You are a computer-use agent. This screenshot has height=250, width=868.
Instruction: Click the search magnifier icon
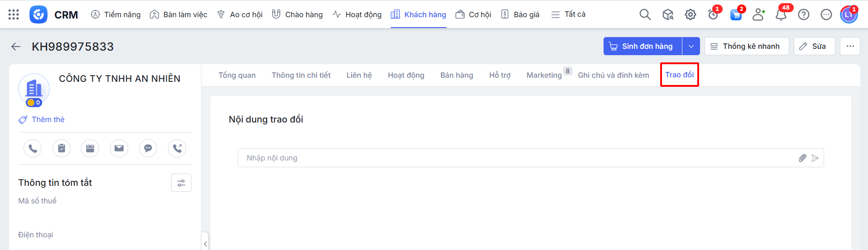tap(645, 15)
